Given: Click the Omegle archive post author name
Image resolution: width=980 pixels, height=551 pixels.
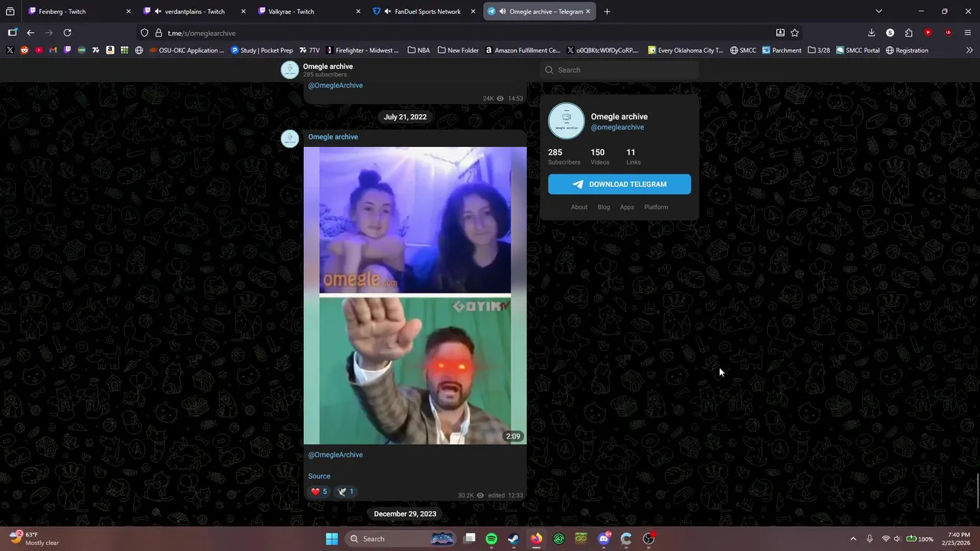Looking at the screenshot, I should point(333,137).
